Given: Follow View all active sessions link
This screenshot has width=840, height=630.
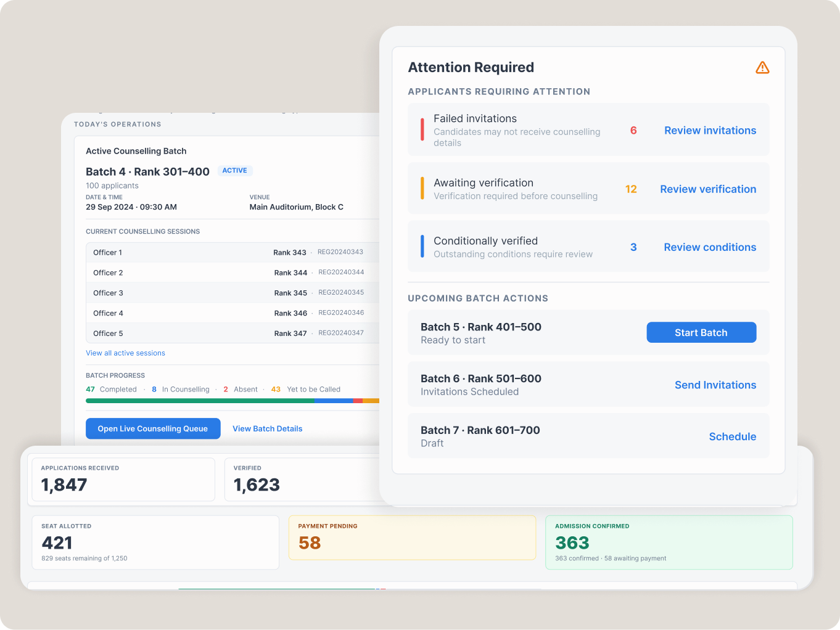Looking at the screenshot, I should pos(125,353).
